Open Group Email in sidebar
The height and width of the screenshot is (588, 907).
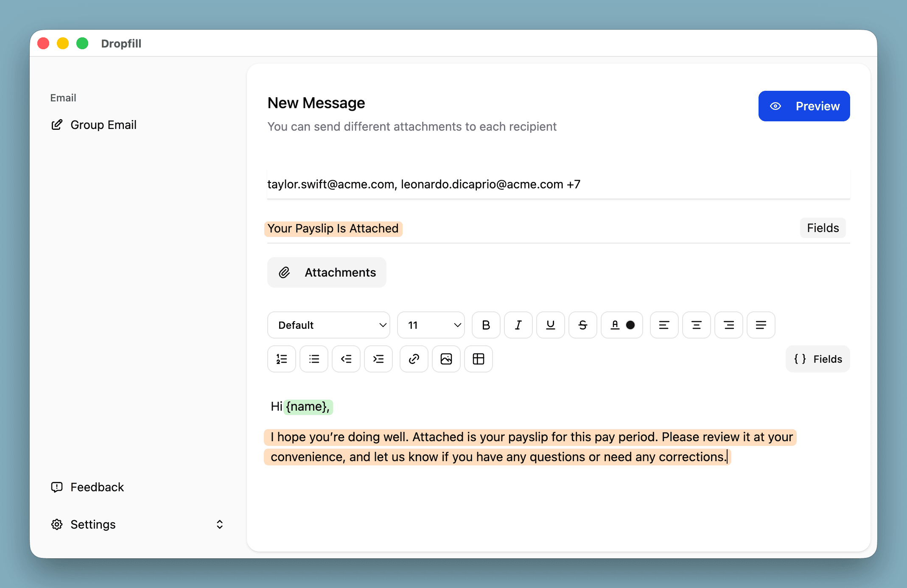pos(103,125)
